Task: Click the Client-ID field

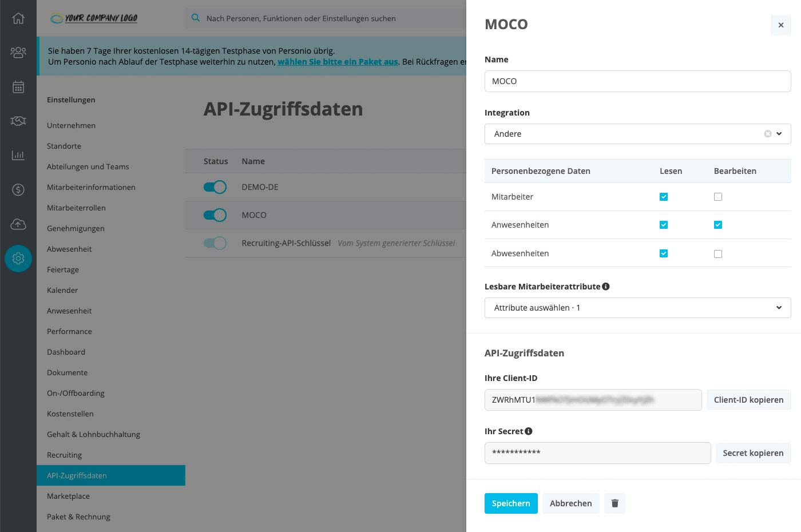Action: point(593,400)
